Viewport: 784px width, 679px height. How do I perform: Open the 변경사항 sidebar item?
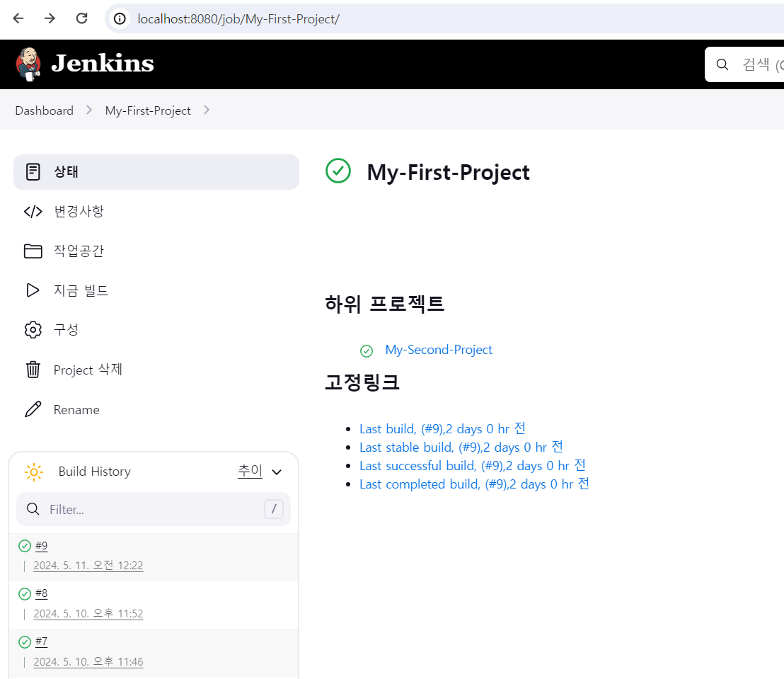[156, 211]
